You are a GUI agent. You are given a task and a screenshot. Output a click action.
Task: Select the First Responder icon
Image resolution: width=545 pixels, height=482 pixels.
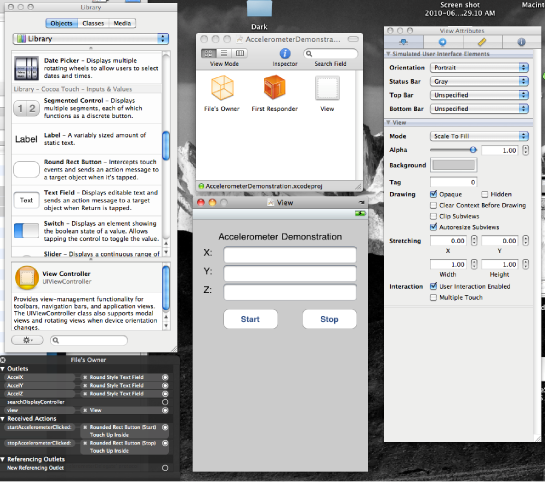pyautogui.click(x=275, y=87)
